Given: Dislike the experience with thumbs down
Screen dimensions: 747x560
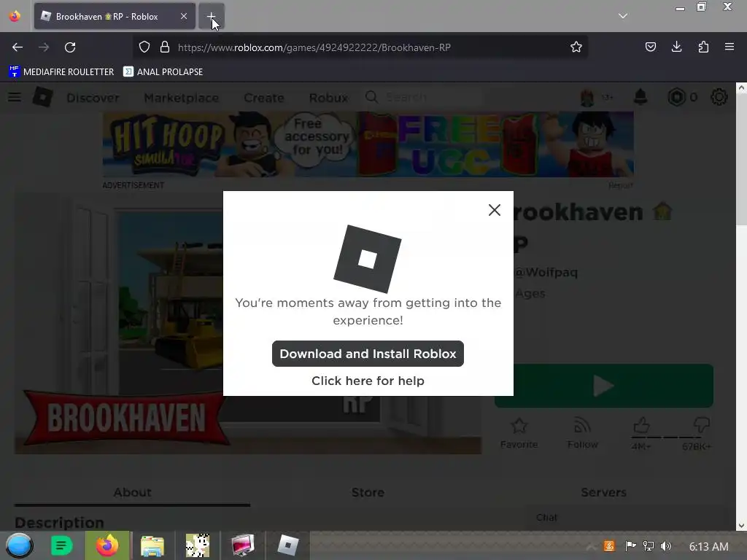Looking at the screenshot, I should [x=701, y=425].
